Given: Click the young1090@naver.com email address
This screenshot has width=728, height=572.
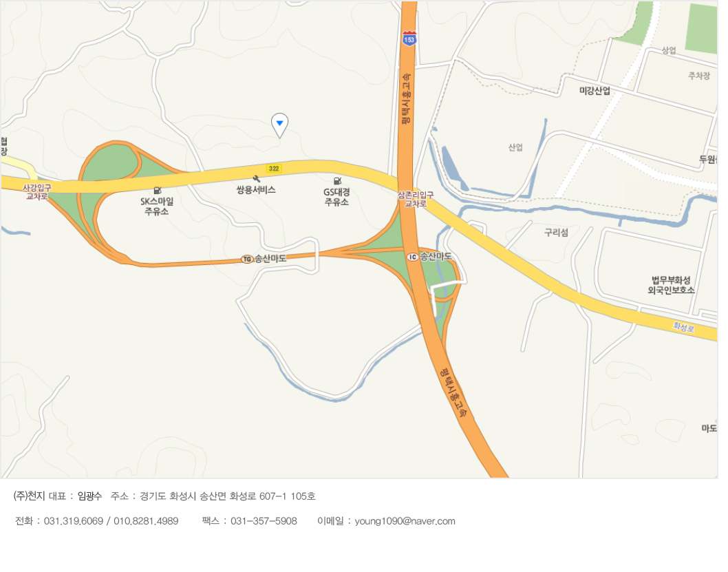Looking at the screenshot, I should click(x=405, y=521).
